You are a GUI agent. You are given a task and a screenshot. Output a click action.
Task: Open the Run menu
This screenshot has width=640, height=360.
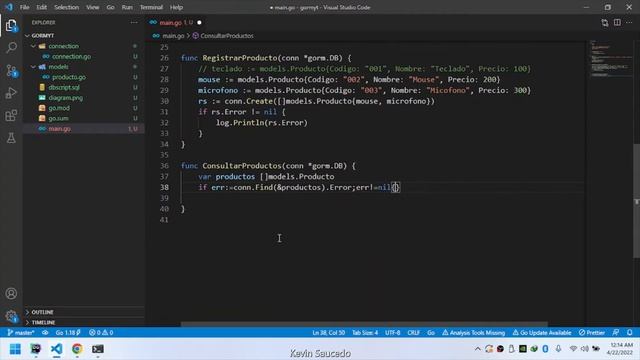(127, 7)
